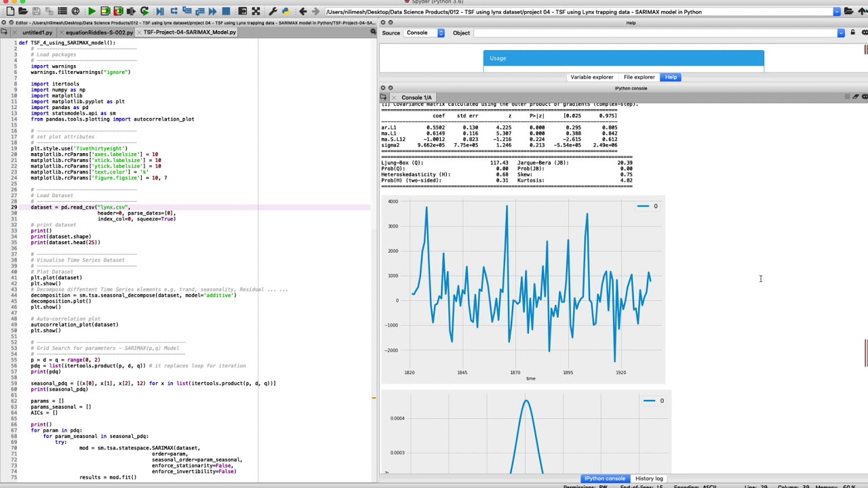This screenshot has height=488, width=868.
Task: Open the Source Console combo box
Action: point(425,33)
